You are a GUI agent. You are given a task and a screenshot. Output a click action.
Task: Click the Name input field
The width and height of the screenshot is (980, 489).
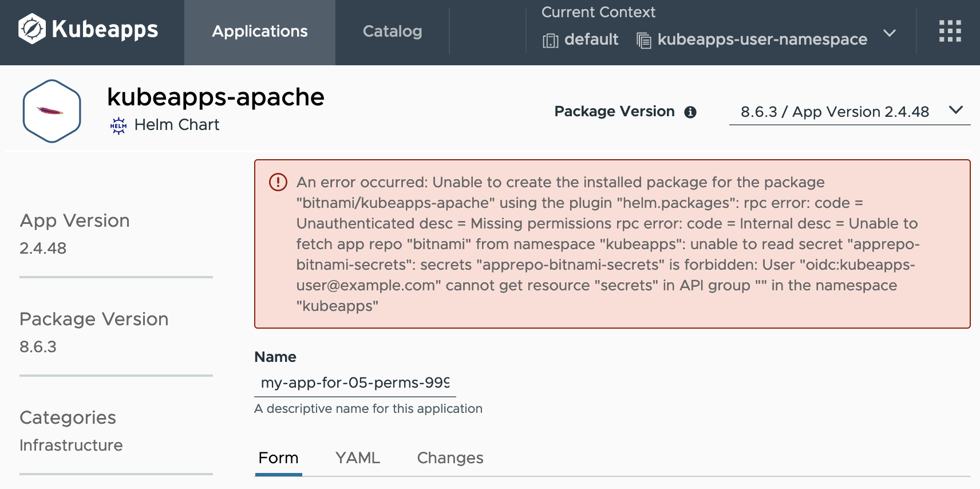(x=355, y=382)
